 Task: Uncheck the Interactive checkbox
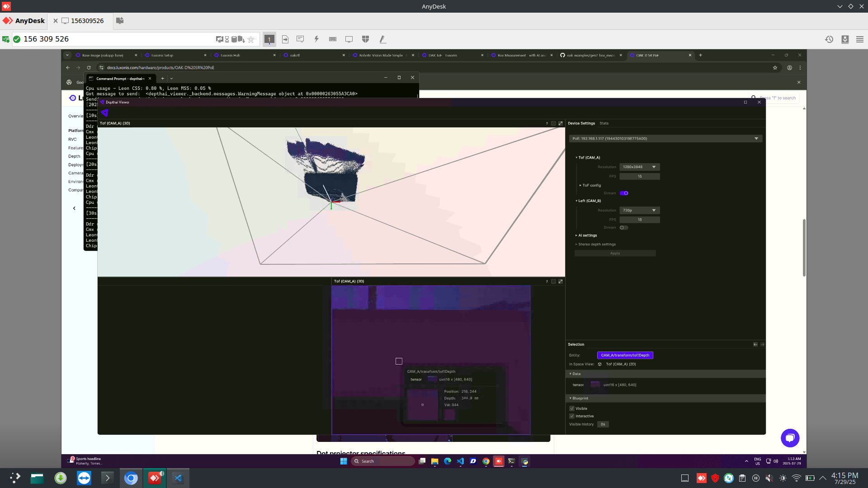[572, 416]
